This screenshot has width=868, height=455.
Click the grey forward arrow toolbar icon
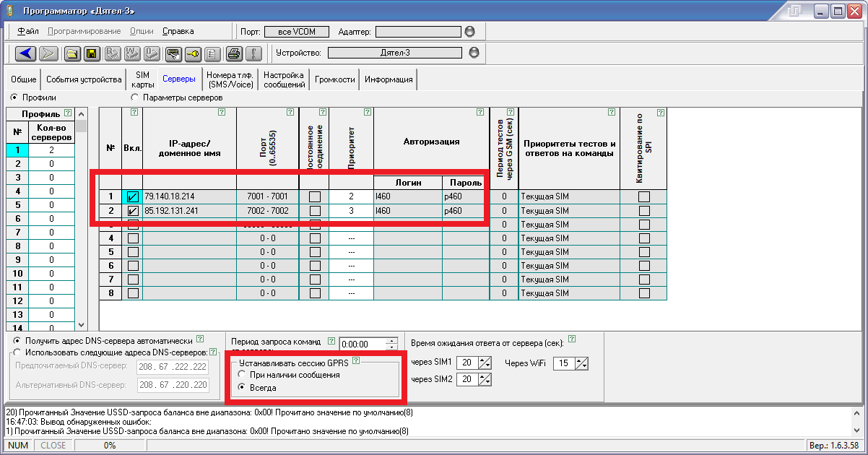pyautogui.click(x=48, y=53)
